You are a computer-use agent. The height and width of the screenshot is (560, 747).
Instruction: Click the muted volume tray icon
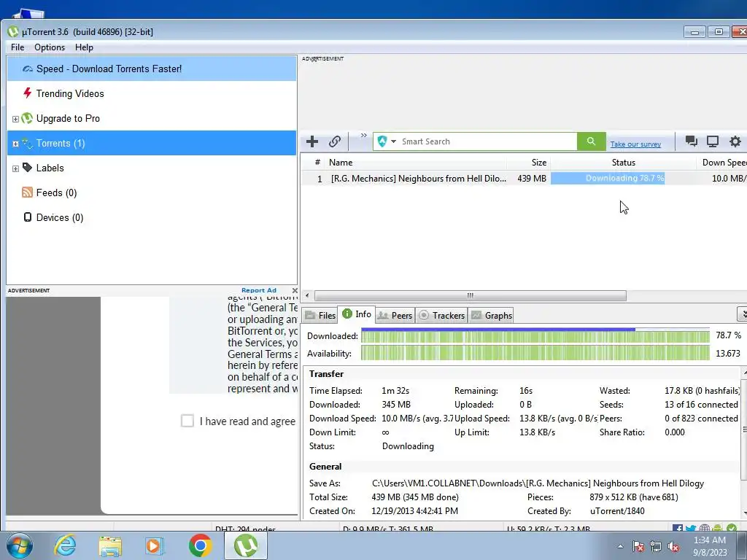[673, 547]
